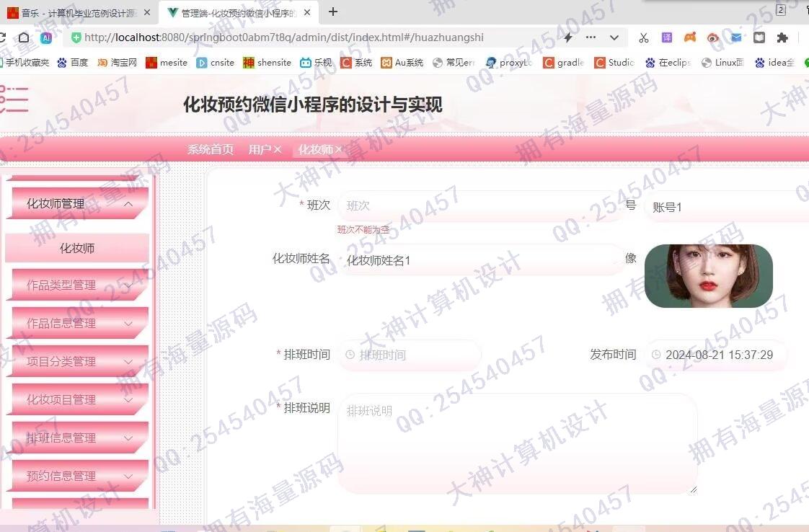Screen dimensions: 809x532
Task: Open the 百度 bookmark
Action: pos(72,63)
